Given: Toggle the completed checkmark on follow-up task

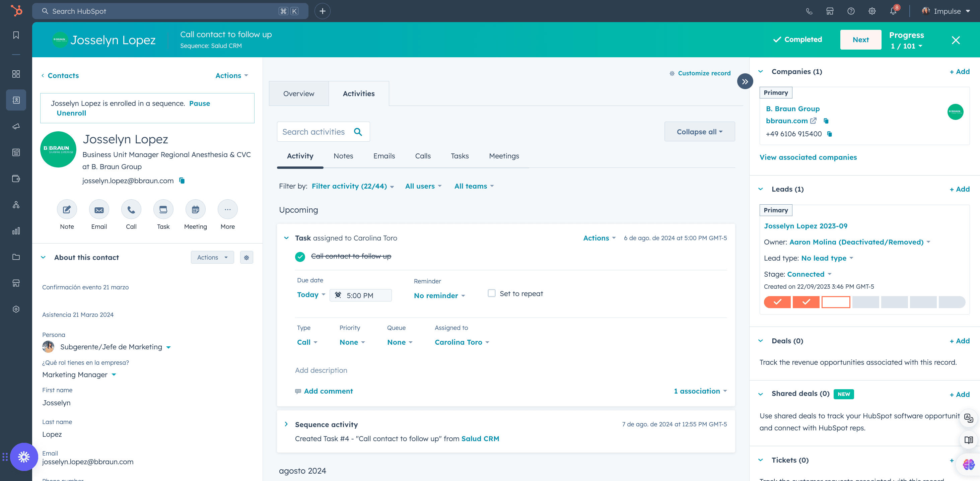Looking at the screenshot, I should (300, 257).
